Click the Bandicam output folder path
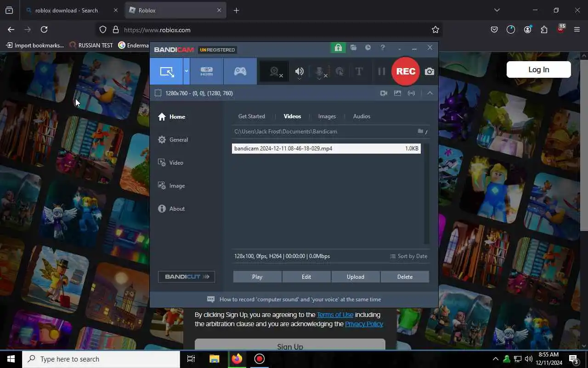The image size is (588, 368). (x=286, y=132)
